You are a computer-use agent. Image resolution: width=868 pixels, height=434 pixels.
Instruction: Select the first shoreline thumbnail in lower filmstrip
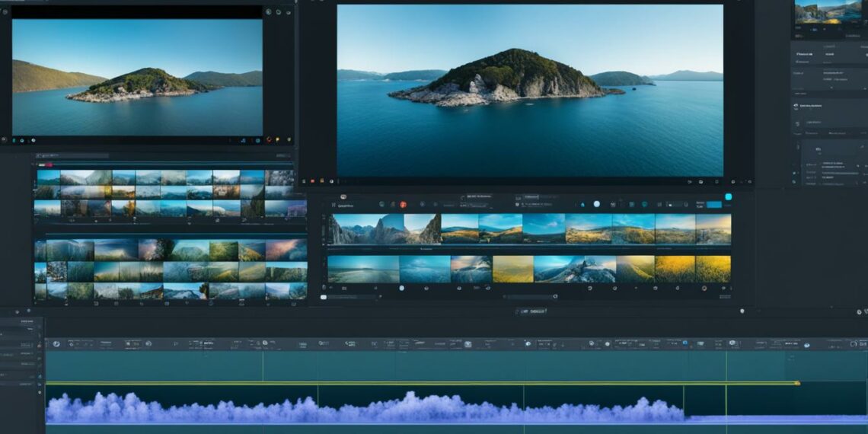(363, 269)
